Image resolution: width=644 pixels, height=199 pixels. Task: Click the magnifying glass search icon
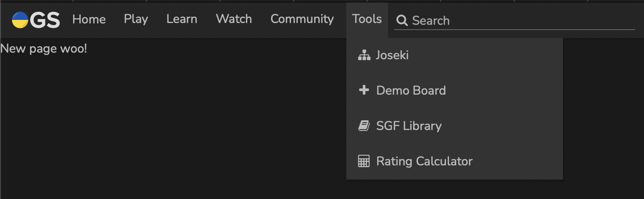pos(402,20)
